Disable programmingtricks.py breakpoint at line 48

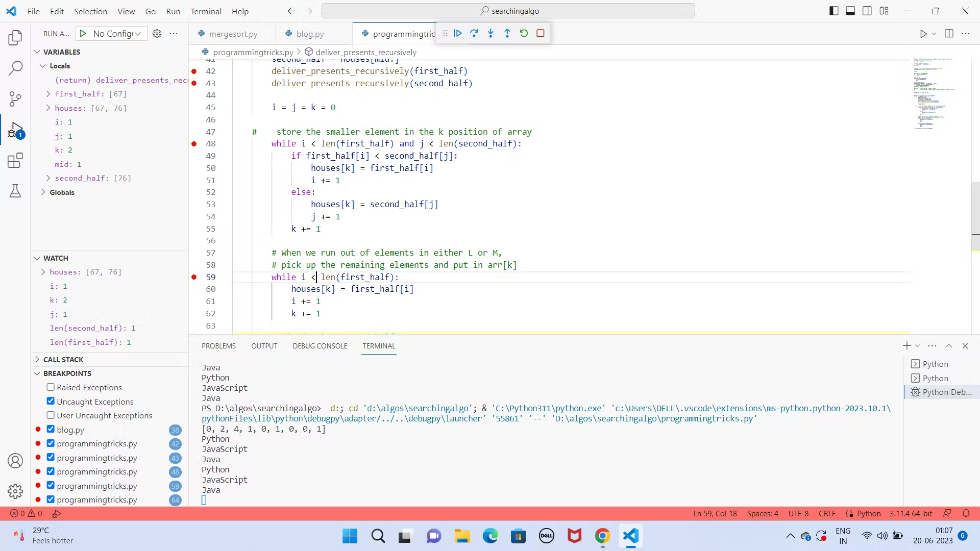(x=51, y=471)
